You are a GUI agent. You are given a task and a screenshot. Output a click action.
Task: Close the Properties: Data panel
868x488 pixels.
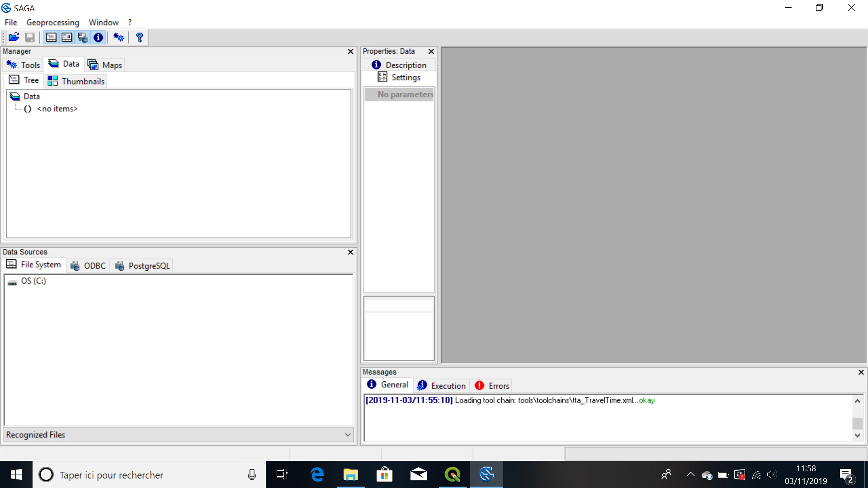[x=431, y=52]
